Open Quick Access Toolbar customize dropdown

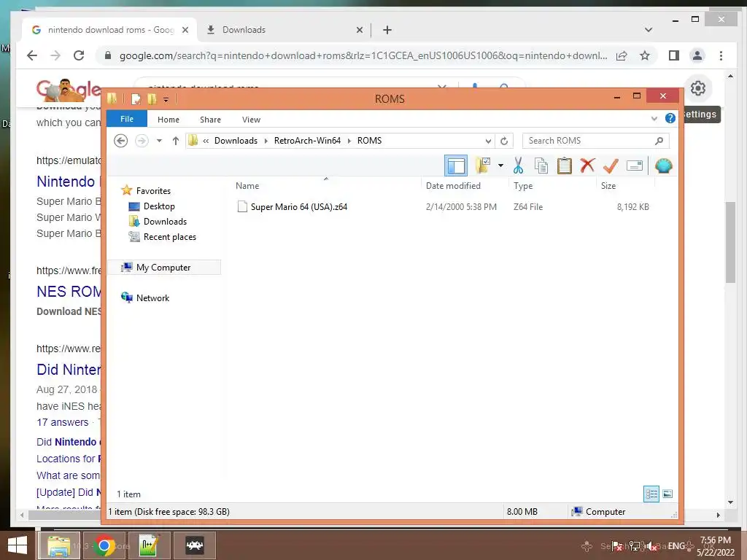[x=166, y=99]
